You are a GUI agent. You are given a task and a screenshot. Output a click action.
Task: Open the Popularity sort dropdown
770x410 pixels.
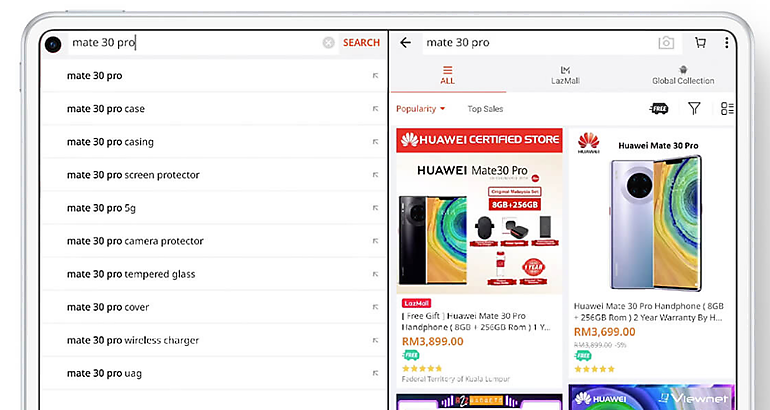420,109
